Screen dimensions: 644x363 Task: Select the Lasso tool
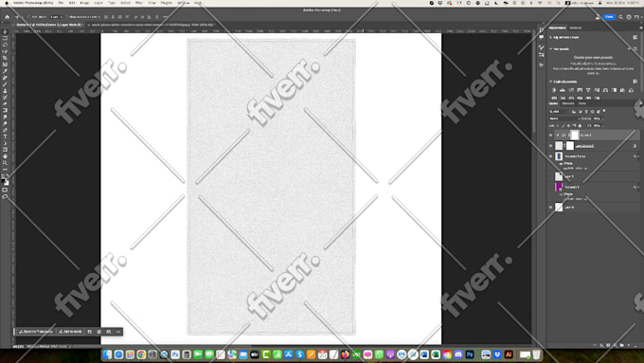[5, 45]
